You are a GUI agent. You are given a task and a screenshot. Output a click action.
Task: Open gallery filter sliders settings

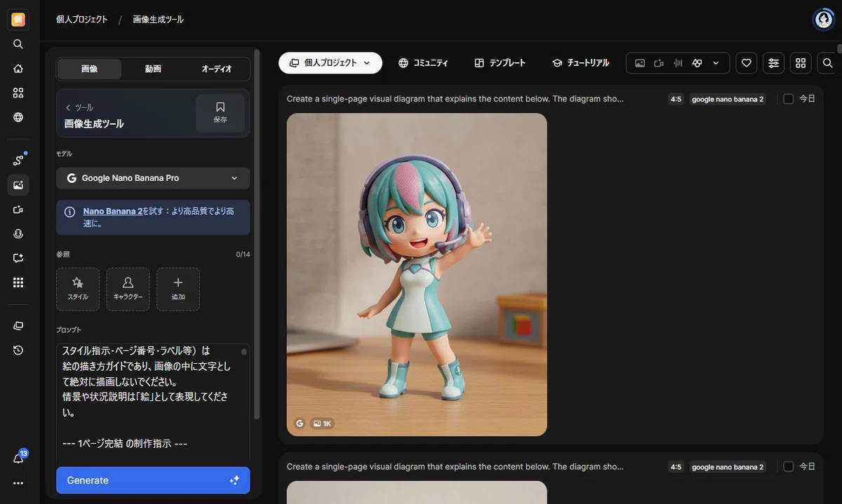(773, 63)
